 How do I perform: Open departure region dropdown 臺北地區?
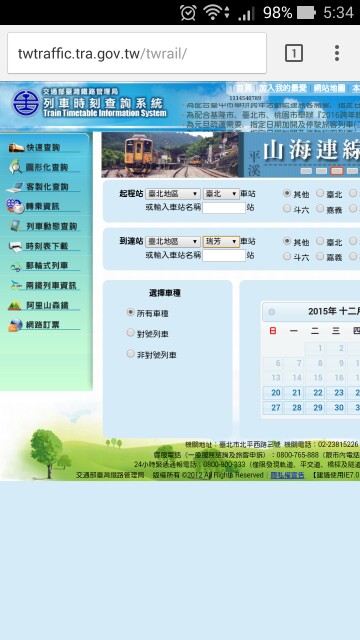(173, 194)
